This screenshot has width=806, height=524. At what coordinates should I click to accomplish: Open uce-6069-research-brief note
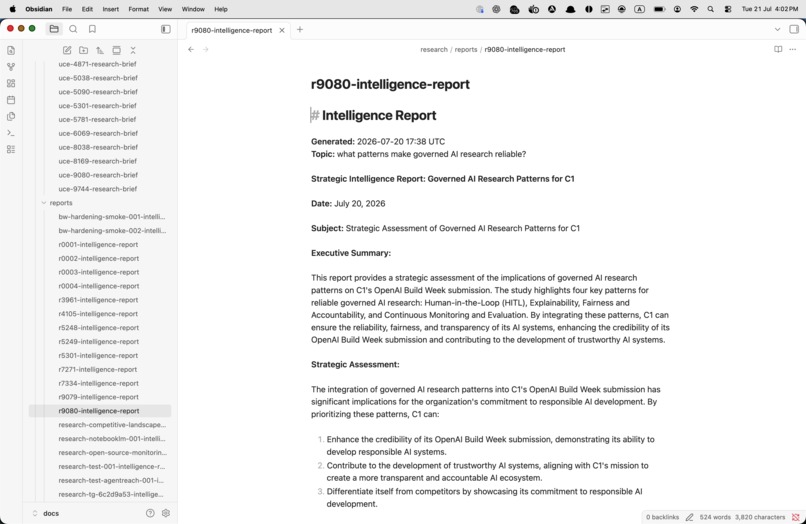pyautogui.click(x=98, y=133)
